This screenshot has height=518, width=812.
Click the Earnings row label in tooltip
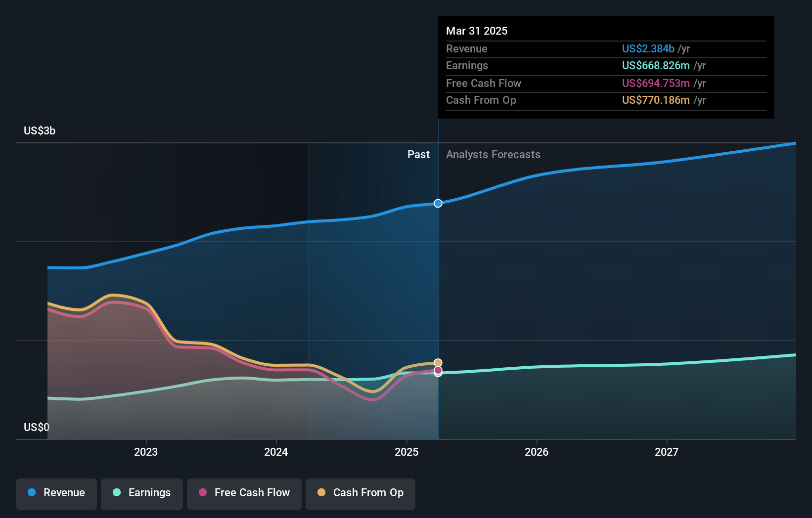[467, 65]
